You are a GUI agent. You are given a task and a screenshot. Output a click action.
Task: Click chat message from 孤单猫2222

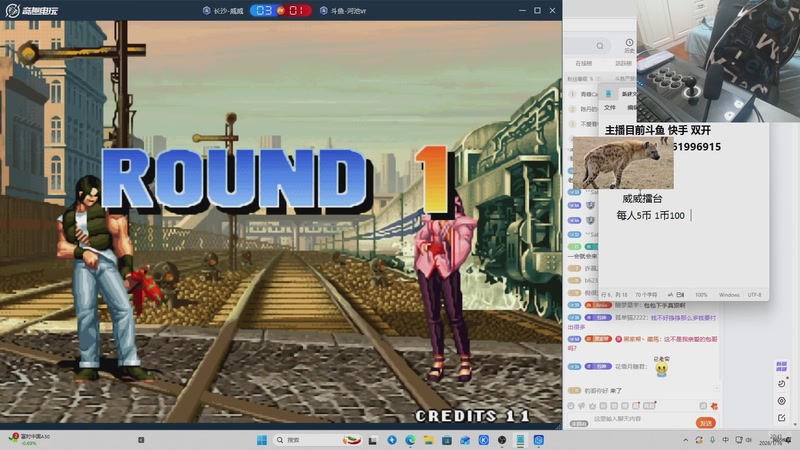[642, 322]
